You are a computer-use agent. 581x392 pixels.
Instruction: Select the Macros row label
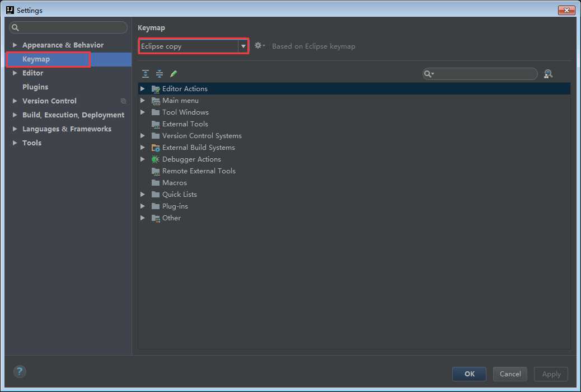[175, 183]
